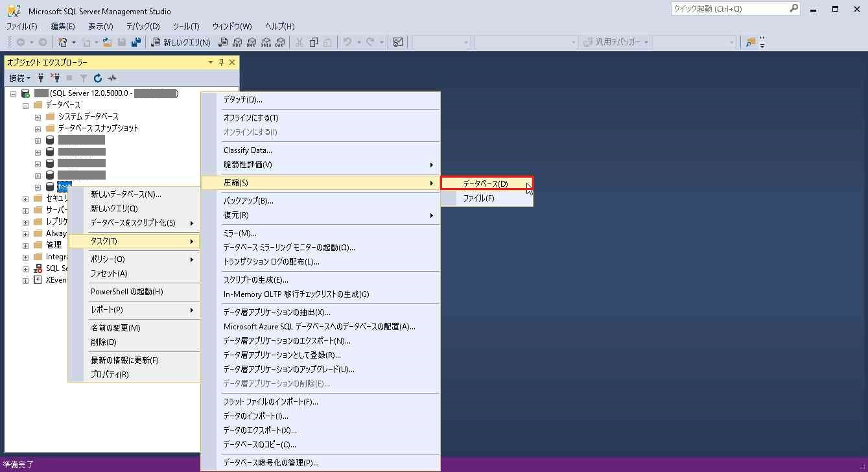Click the Object Explorer filter funnel icon
The image size is (868, 472).
tap(84, 78)
